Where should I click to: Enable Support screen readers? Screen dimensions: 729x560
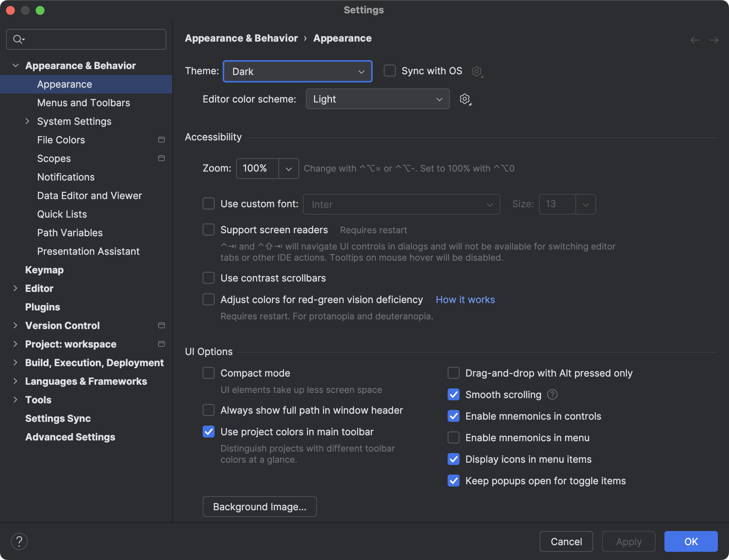(209, 229)
